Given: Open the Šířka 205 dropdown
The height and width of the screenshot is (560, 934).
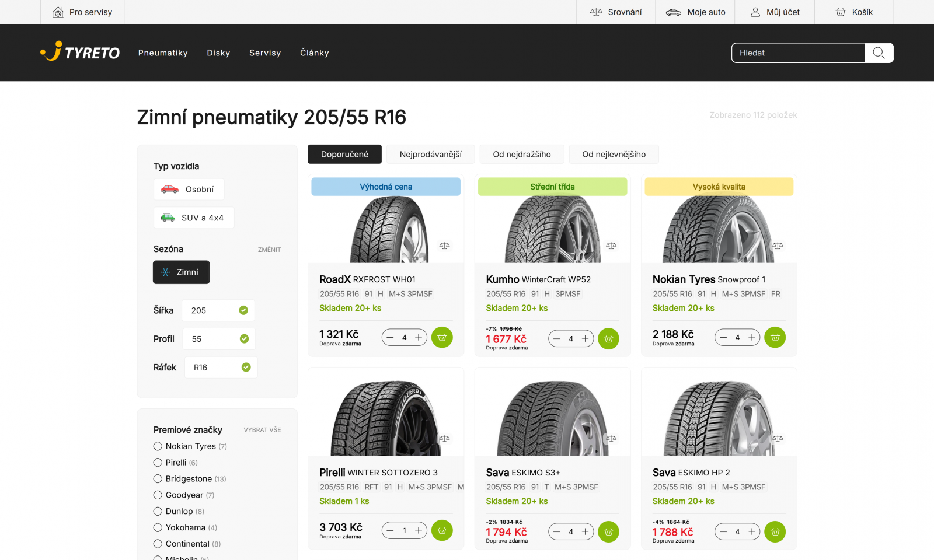Looking at the screenshot, I should pyautogui.click(x=218, y=310).
